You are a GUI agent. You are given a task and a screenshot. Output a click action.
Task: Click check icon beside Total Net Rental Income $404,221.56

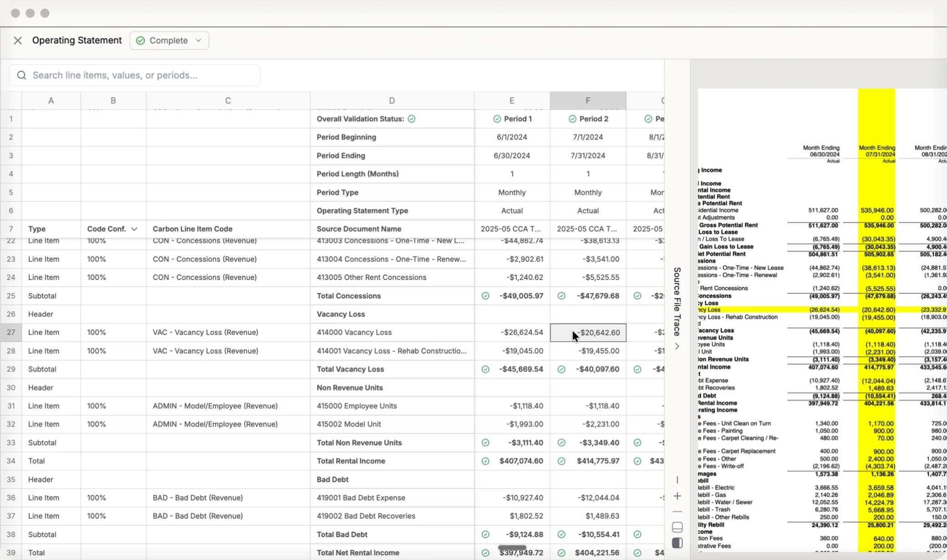(x=561, y=553)
